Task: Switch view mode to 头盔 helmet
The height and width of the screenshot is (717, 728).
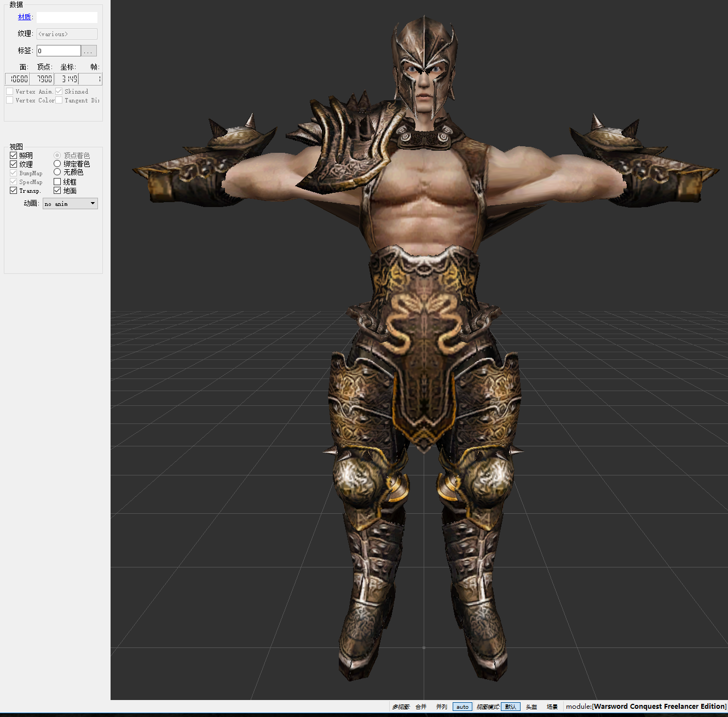Action: [x=531, y=707]
